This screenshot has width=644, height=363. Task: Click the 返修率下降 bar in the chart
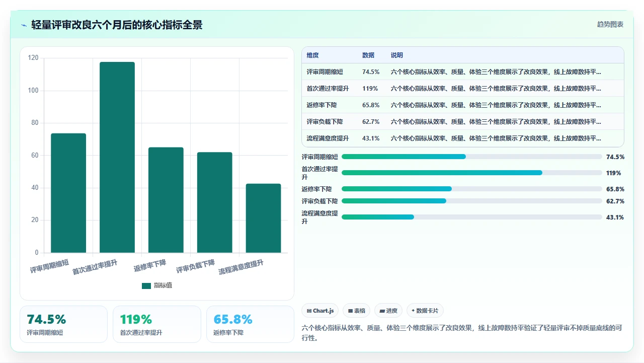pyautogui.click(x=166, y=200)
